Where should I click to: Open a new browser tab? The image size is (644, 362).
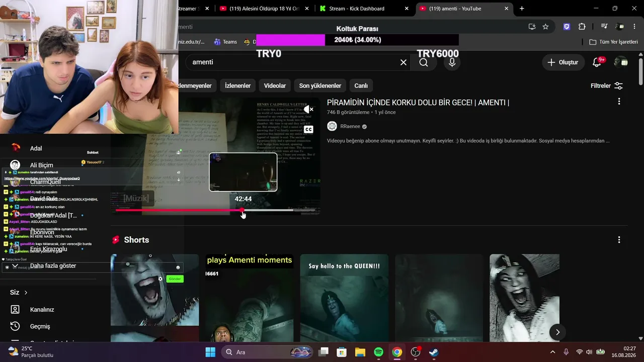tap(522, 9)
